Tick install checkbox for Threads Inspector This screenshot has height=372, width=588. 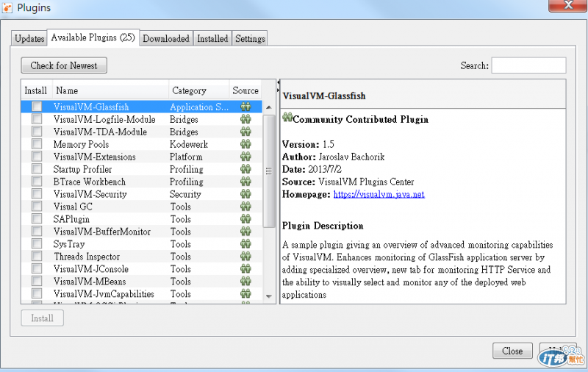coord(37,256)
